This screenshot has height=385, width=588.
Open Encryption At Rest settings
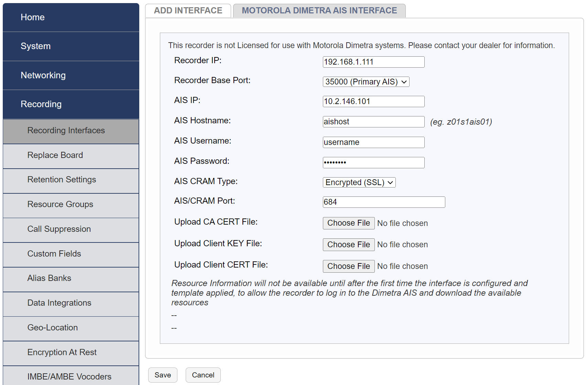pos(62,352)
